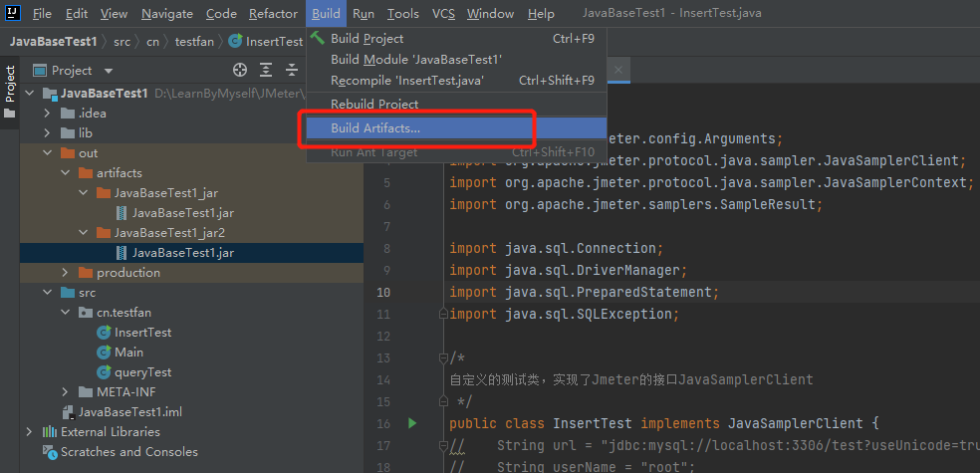Click src in the breadcrumb
The image size is (980, 473).
[122, 42]
